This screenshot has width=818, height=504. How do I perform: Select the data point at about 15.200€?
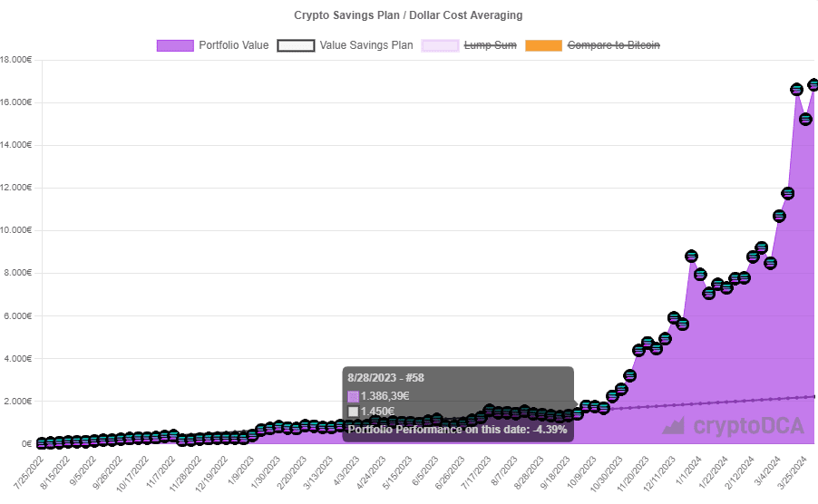tap(805, 120)
